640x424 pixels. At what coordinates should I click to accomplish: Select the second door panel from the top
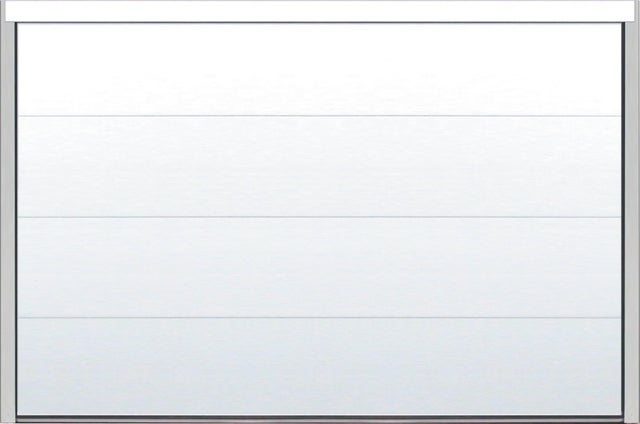[320, 167]
